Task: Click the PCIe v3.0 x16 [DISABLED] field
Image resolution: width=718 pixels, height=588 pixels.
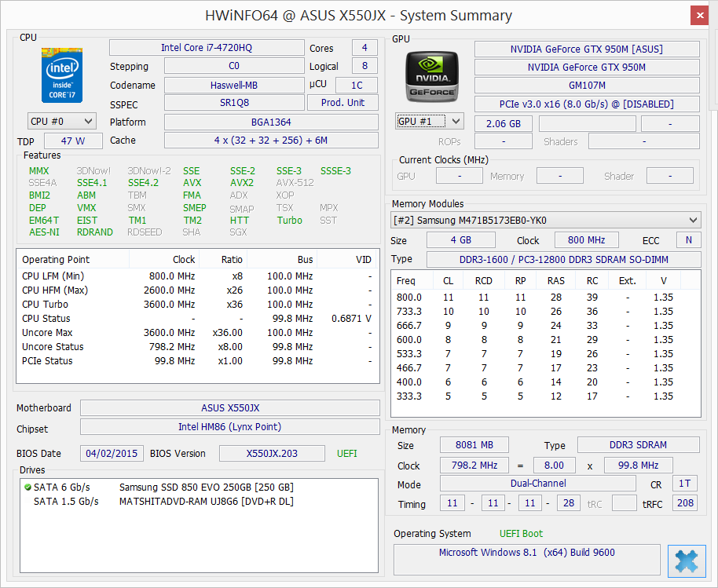Action: pyautogui.click(x=587, y=104)
